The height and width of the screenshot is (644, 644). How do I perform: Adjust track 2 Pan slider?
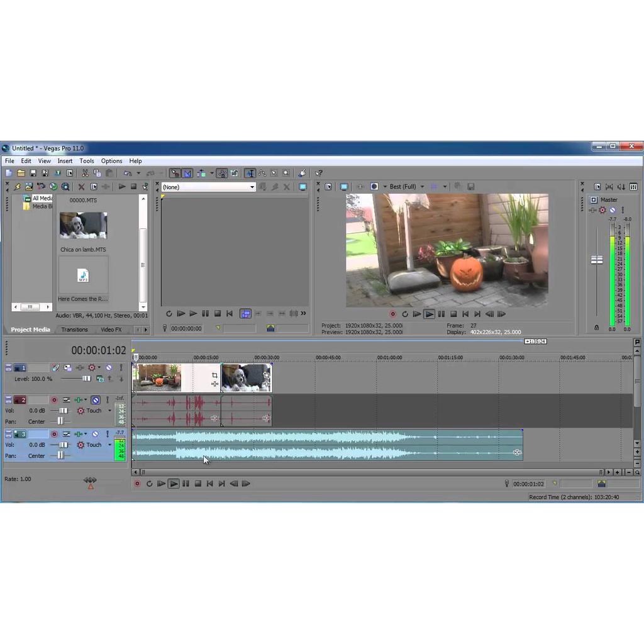(x=60, y=421)
